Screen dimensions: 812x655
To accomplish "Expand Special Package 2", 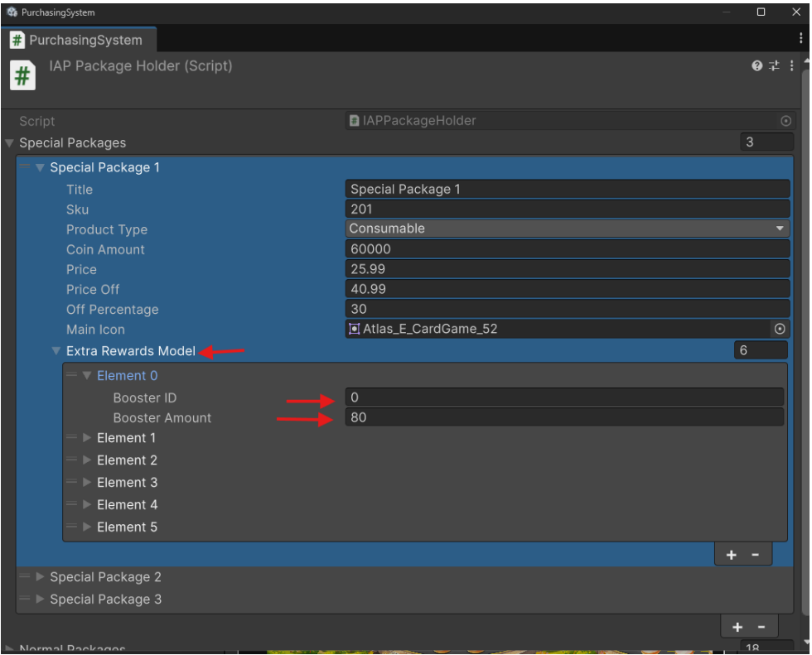I will pos(40,577).
